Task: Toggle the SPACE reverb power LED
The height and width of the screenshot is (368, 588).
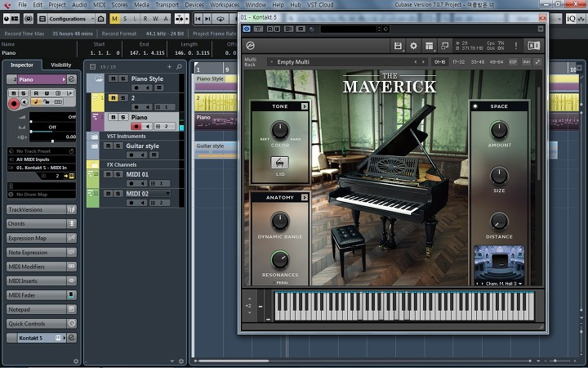Action: [x=475, y=106]
